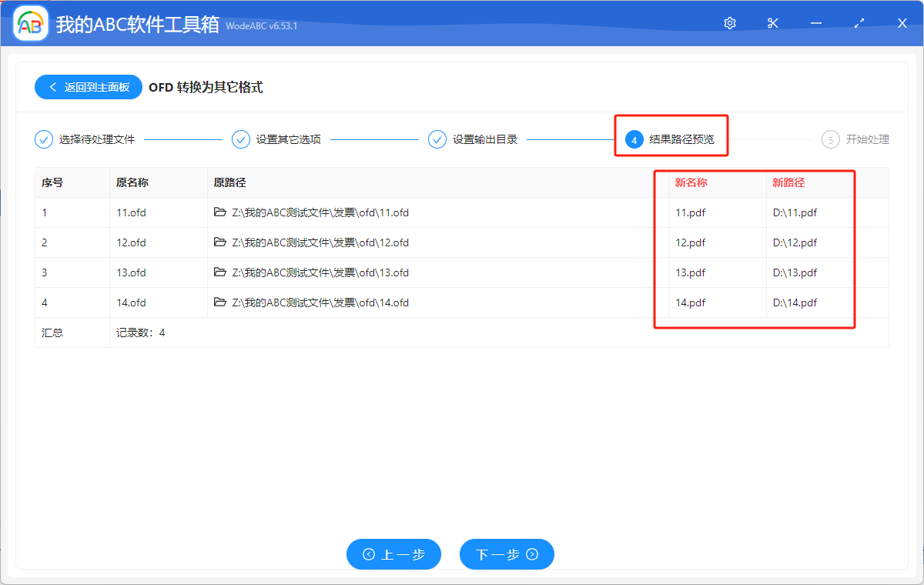
Task: Click the grey circle icon on 开始处理 step
Action: (831, 139)
